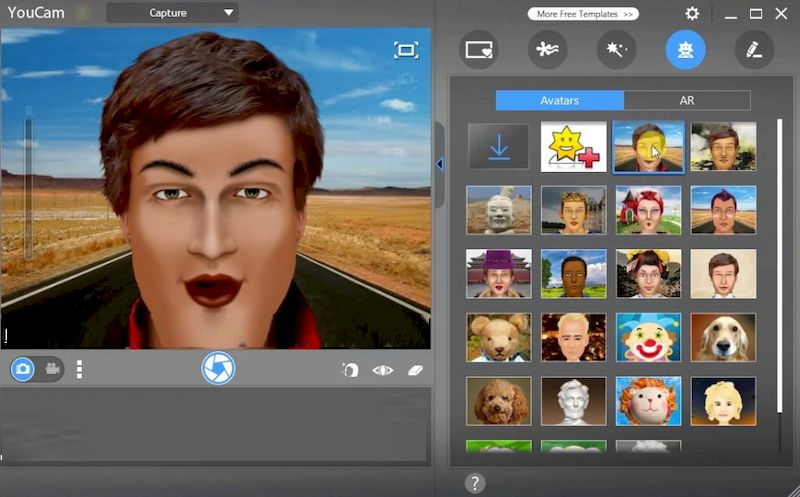Select the crowned king avatar
Image resolution: width=800 pixels, height=497 pixels.
(573, 210)
